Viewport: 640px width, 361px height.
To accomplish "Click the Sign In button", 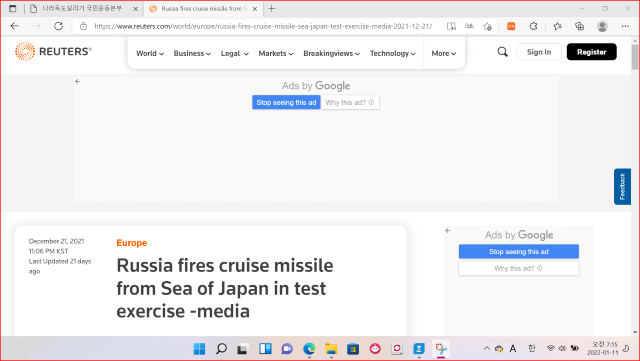I will pos(539,52).
